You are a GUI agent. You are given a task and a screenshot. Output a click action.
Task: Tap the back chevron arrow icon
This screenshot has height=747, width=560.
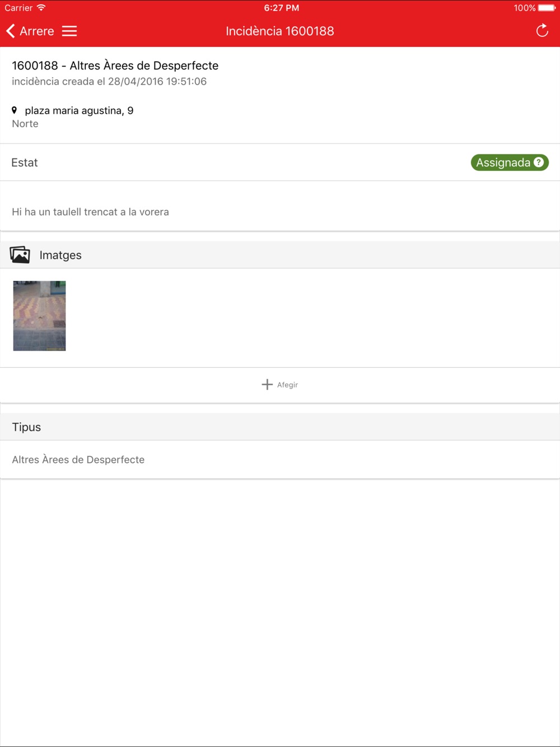(10, 31)
